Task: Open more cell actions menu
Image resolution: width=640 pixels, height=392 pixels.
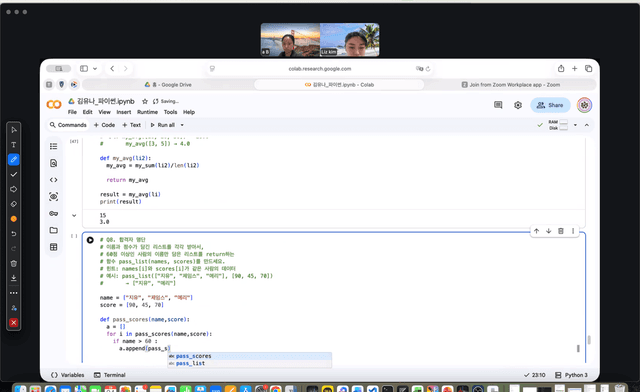Action: click(x=573, y=231)
